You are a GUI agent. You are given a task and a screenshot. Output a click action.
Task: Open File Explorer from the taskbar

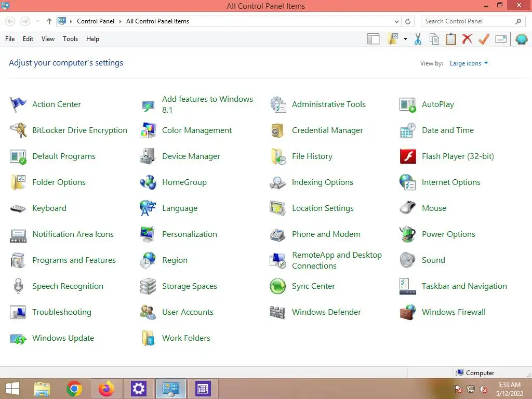coord(42,389)
